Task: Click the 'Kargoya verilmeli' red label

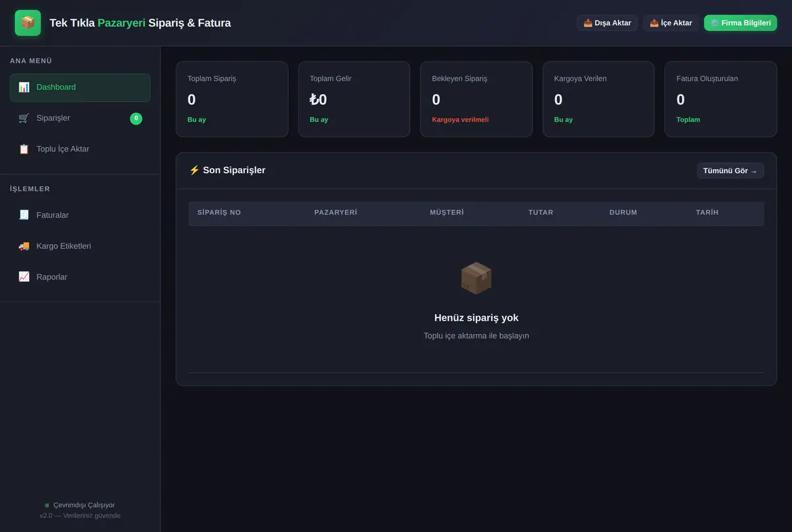Action: point(460,120)
